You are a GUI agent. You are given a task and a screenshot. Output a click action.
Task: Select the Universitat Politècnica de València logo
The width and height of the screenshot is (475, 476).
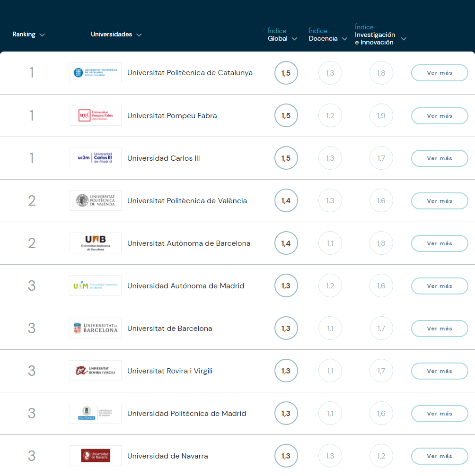pos(95,200)
